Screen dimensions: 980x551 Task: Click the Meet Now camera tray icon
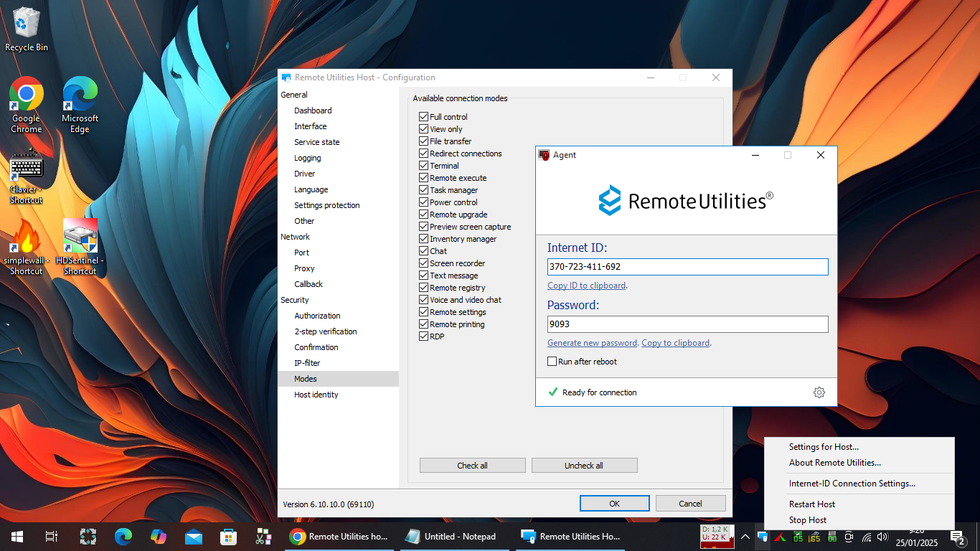click(849, 537)
